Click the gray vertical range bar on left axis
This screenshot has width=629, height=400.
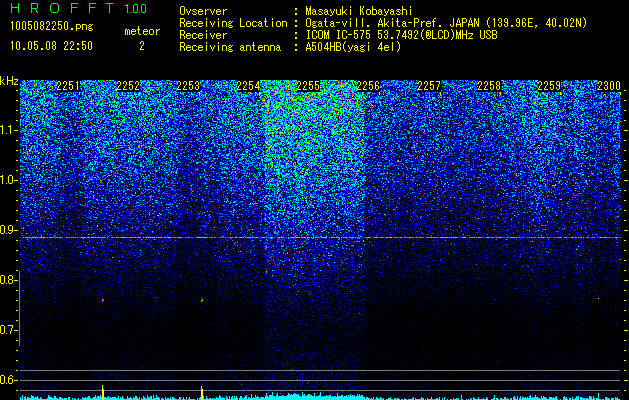(20, 308)
